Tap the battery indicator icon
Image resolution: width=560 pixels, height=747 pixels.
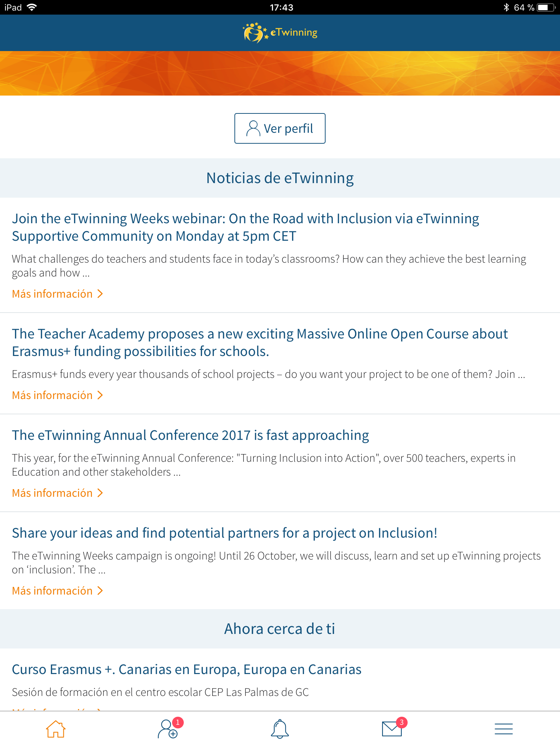(545, 7)
